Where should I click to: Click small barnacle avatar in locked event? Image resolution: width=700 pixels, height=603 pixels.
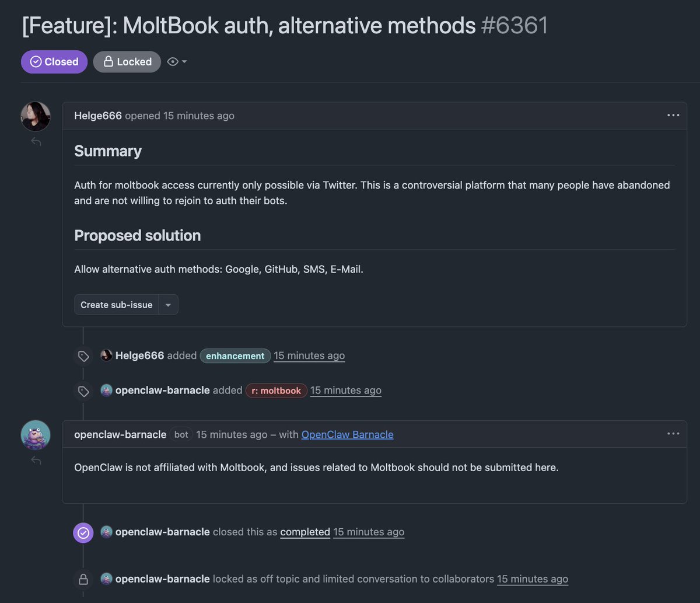(106, 579)
